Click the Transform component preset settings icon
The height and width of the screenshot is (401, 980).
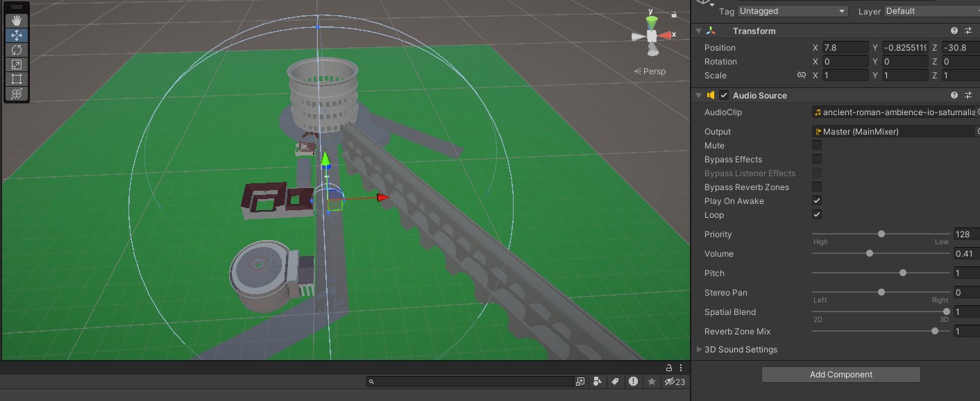pos(968,31)
